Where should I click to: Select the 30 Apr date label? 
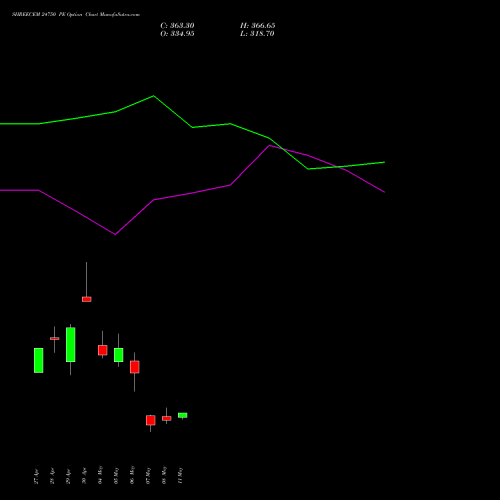click(84, 476)
